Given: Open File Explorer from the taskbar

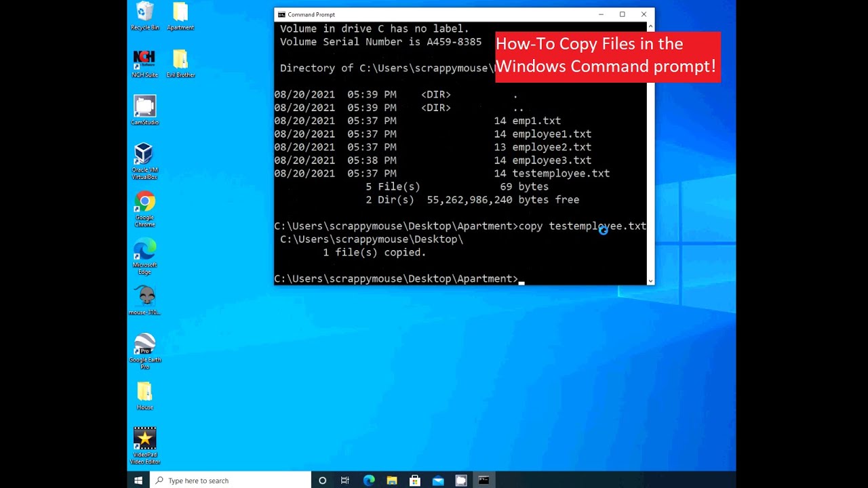Looking at the screenshot, I should pos(392,481).
